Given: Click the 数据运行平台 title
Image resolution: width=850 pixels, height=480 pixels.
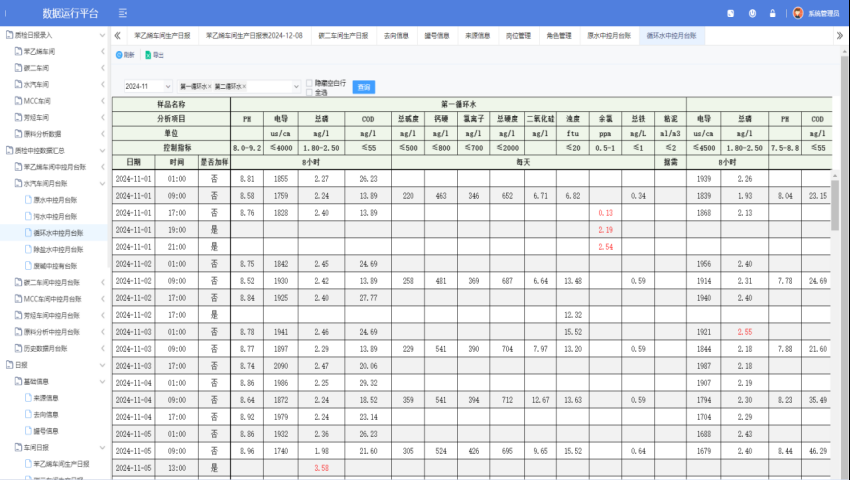Looking at the screenshot, I should coord(70,14).
